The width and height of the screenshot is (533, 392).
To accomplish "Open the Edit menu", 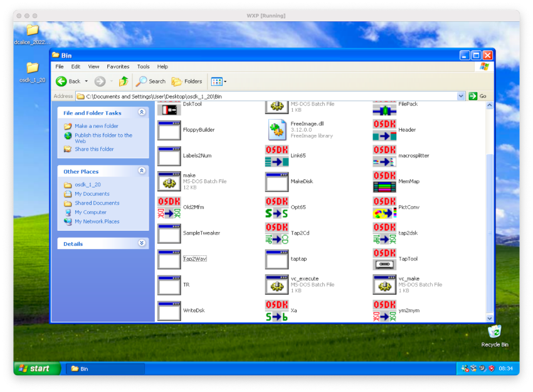I will click(x=75, y=66).
